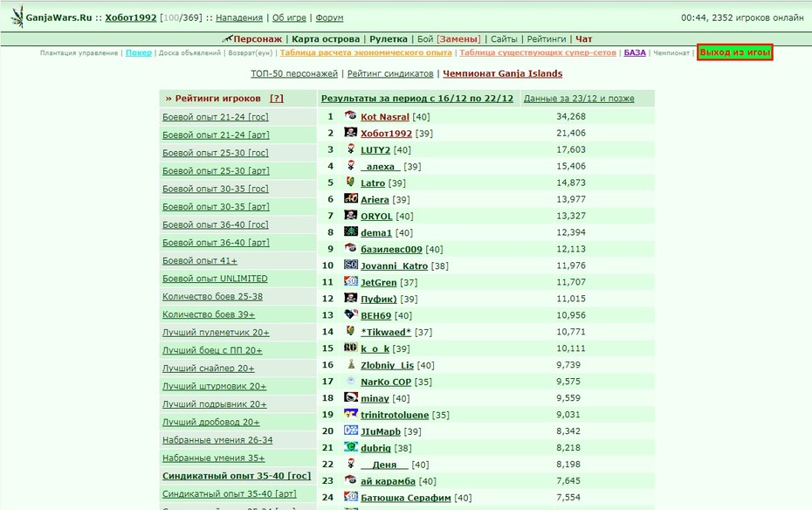Open the trinitrotoluene player profile
812x510 pixels.
(395, 416)
